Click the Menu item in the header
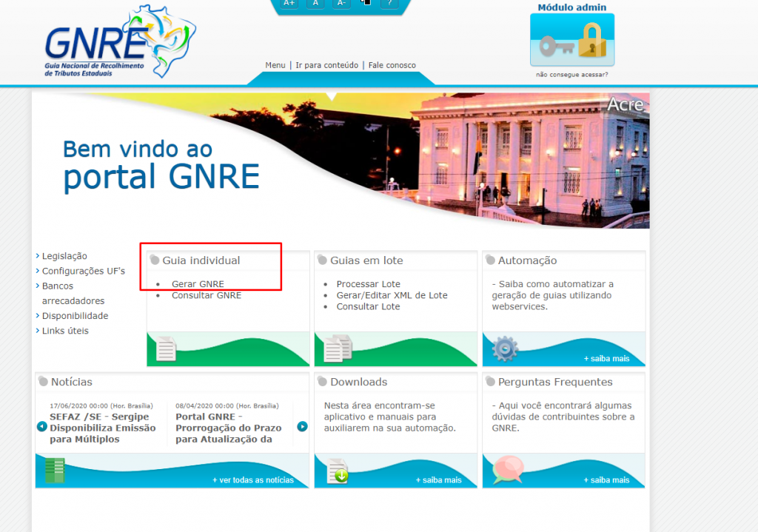This screenshot has width=758, height=532. point(275,65)
